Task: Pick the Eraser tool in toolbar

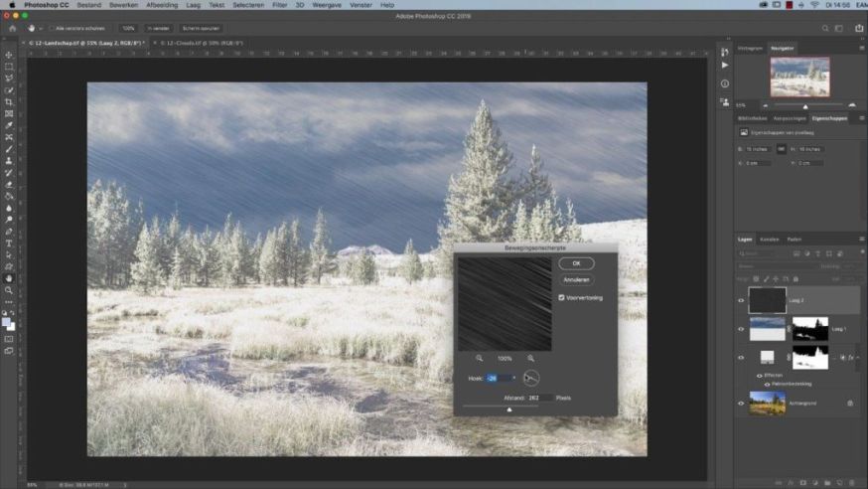Action: click(x=9, y=184)
